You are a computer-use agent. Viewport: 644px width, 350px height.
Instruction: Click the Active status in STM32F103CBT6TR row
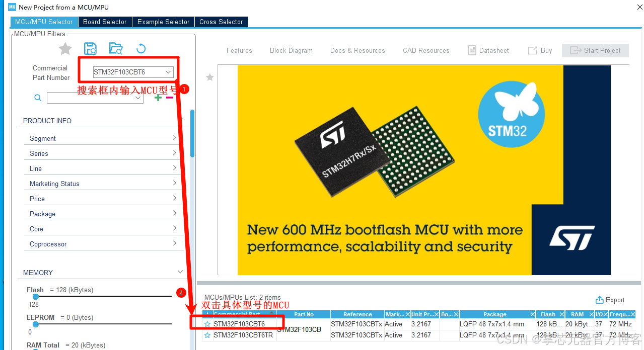[x=393, y=335]
